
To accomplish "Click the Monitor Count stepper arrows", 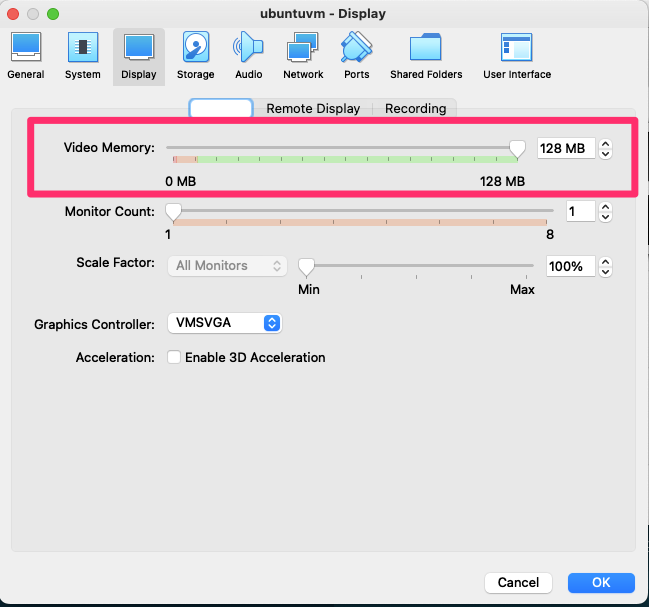I will [605, 211].
